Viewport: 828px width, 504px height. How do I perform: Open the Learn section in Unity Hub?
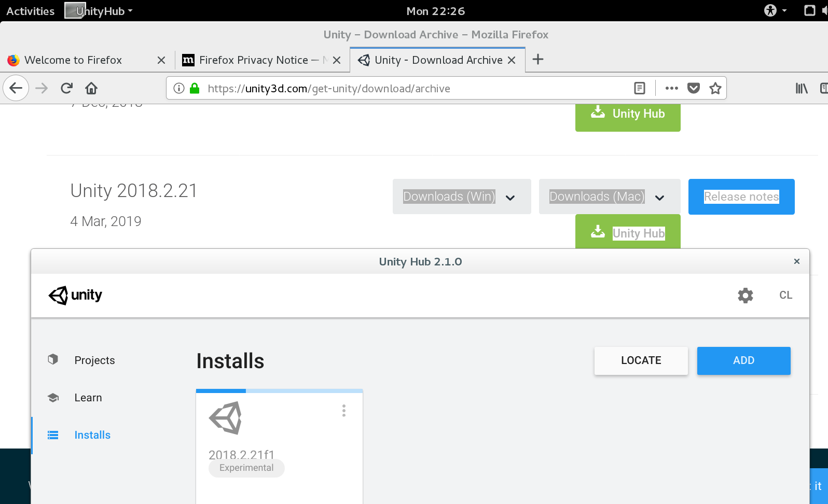(88, 398)
